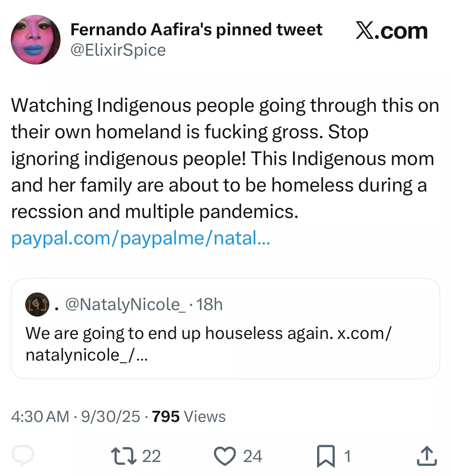View the 795 Views count
Screen dimensions: 451x476
pyautogui.click(x=189, y=416)
